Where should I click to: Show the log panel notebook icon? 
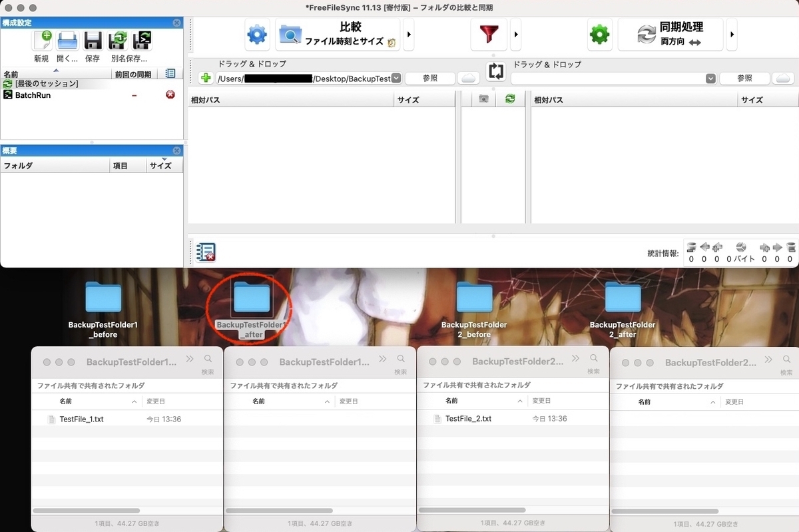point(206,252)
